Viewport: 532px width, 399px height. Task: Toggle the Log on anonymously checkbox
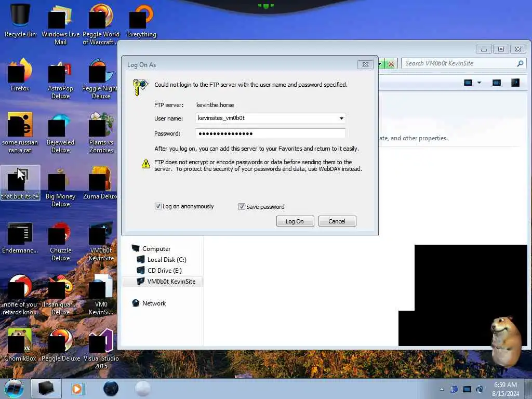pyautogui.click(x=158, y=206)
